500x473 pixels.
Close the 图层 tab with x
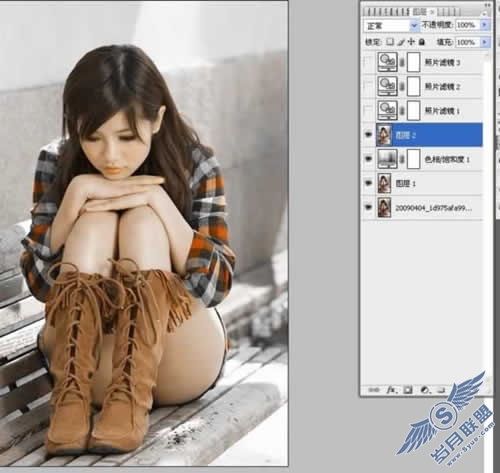coord(432,12)
